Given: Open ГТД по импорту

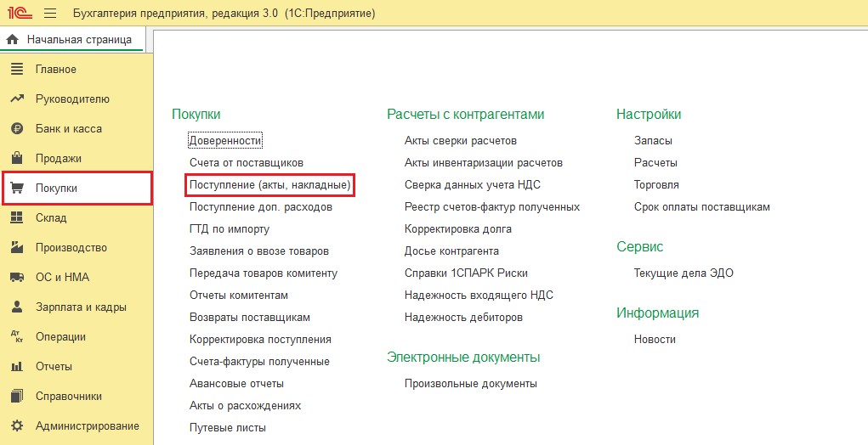Looking at the screenshot, I should coord(230,228).
